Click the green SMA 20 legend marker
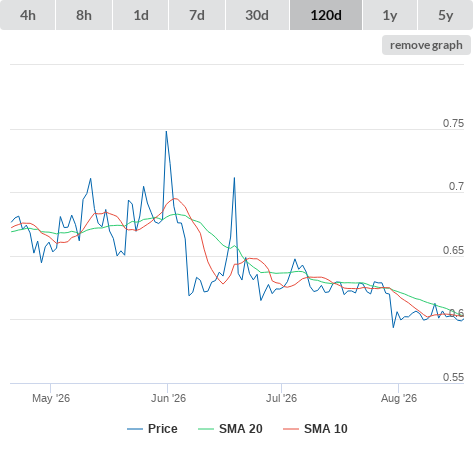This screenshot has width=474, height=455. pos(206,429)
